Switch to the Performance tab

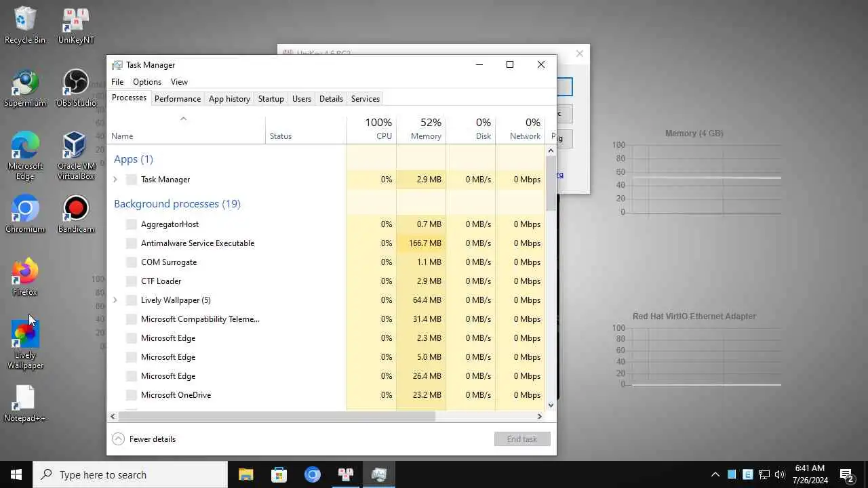tap(178, 99)
